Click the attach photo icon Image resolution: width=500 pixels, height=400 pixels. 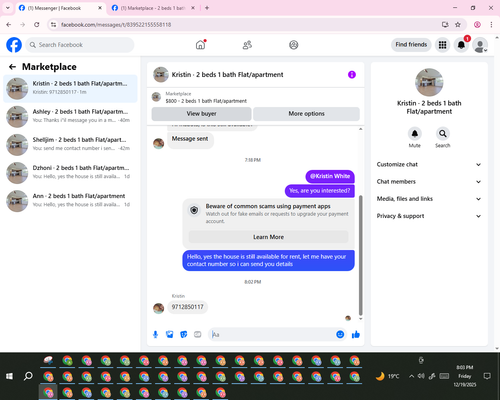[170, 334]
